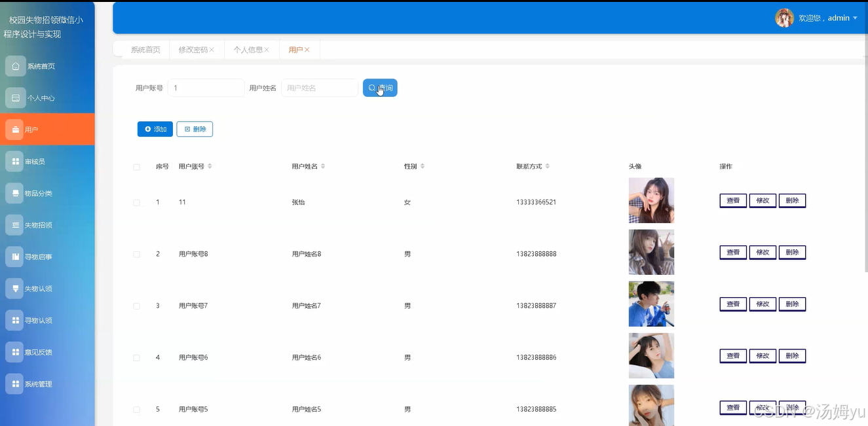Open avatar thumbnail for 用户姓名6
Viewport: 868px width, 426px height.
(x=651, y=355)
